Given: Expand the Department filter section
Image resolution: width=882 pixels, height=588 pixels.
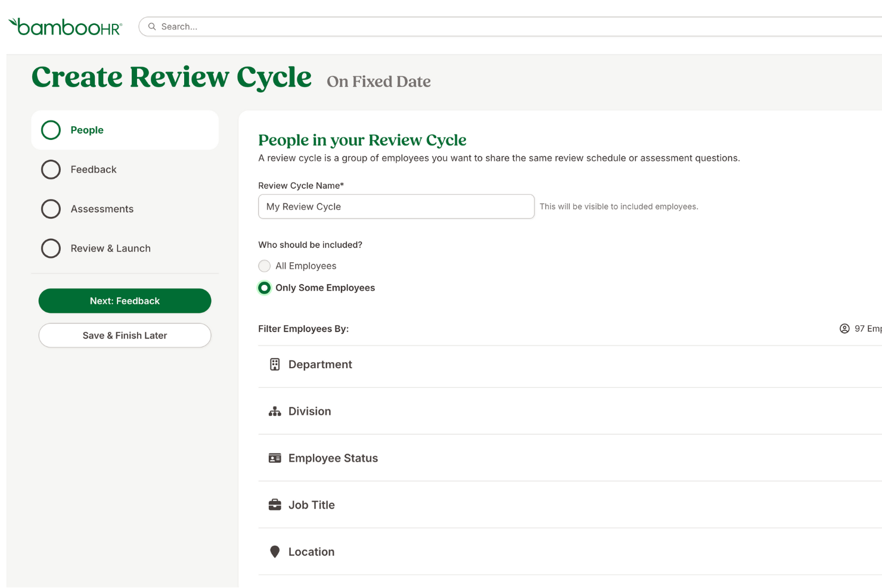Looking at the screenshot, I should pyautogui.click(x=320, y=364).
